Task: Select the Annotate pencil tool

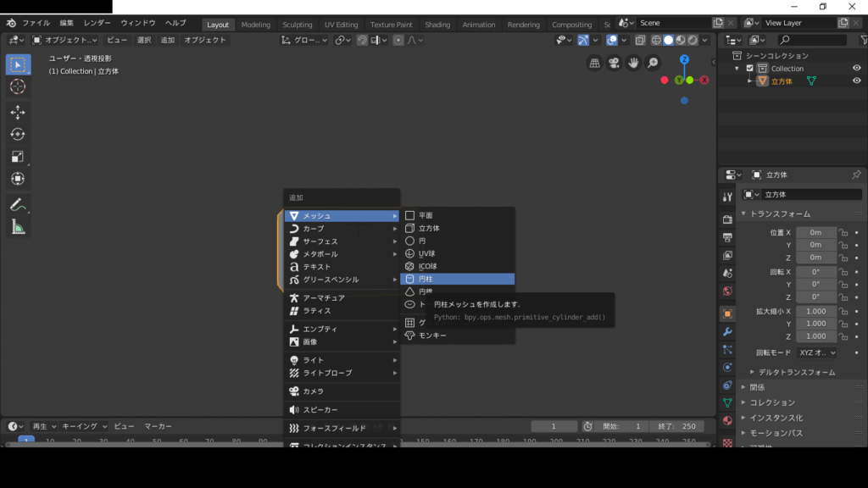Action: (x=18, y=204)
